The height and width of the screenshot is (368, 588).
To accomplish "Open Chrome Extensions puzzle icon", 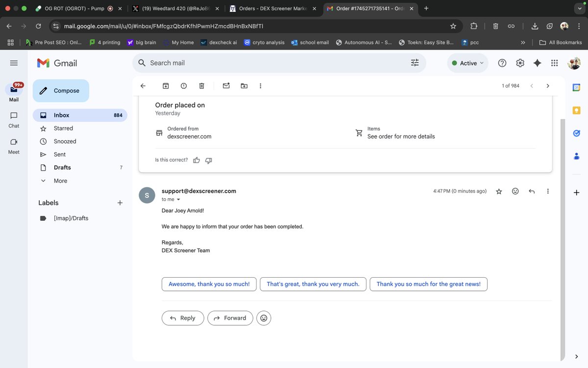I will (474, 26).
